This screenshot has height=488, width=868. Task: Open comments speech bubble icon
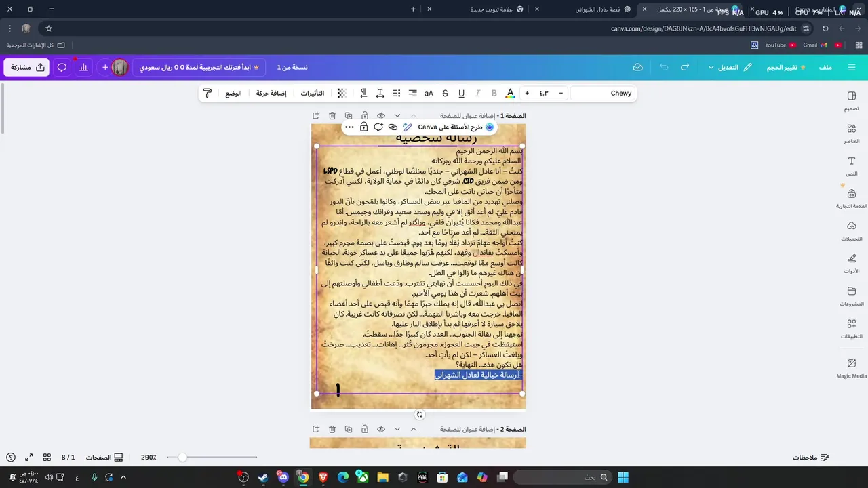coord(62,67)
